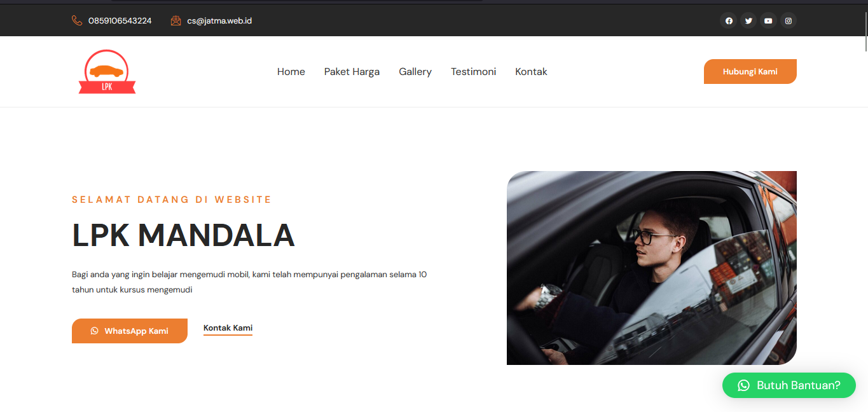This screenshot has height=412, width=868.
Task: Click the envelope email icon in top bar
Action: pyautogui.click(x=176, y=20)
